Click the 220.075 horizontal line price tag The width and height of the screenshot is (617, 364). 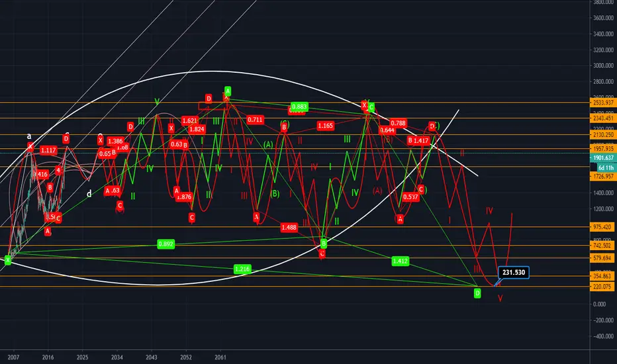coord(603,287)
